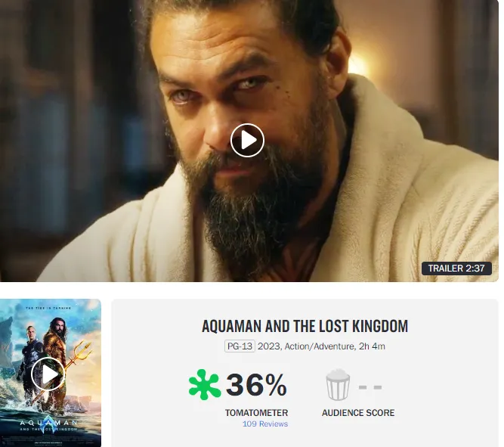504x447 pixels.
Task: Click the green rotten splat icon
Action: click(205, 384)
